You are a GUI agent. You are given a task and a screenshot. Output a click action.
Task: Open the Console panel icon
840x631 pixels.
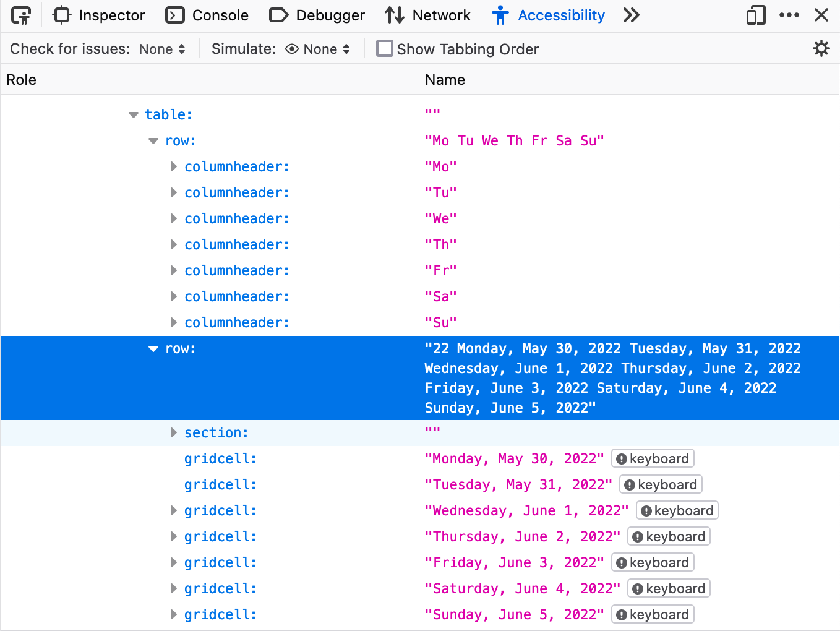point(174,15)
